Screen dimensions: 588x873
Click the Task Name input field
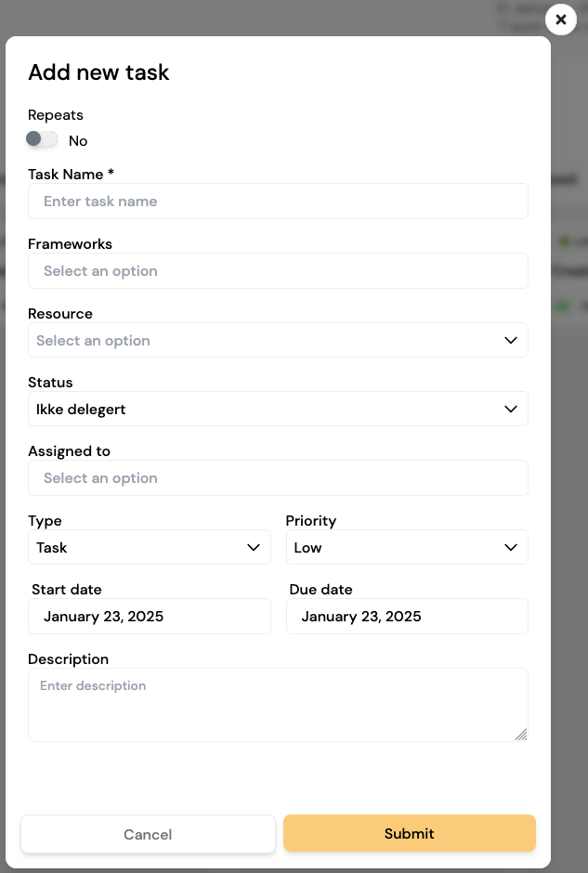pyautogui.click(x=278, y=201)
